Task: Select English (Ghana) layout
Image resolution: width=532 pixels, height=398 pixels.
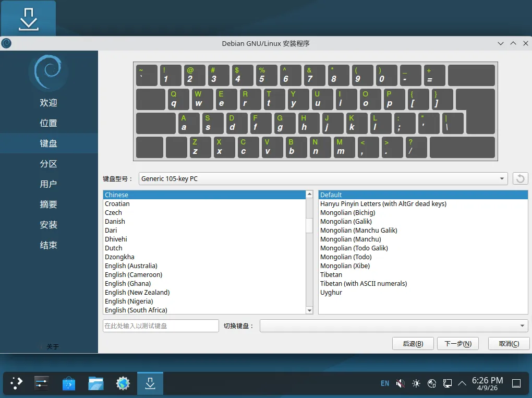Action: click(x=204, y=283)
